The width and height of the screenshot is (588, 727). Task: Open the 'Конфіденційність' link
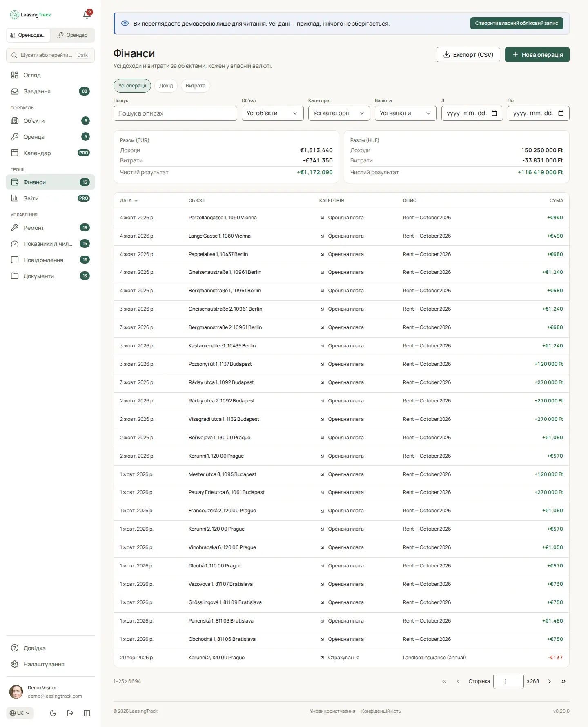point(381,711)
